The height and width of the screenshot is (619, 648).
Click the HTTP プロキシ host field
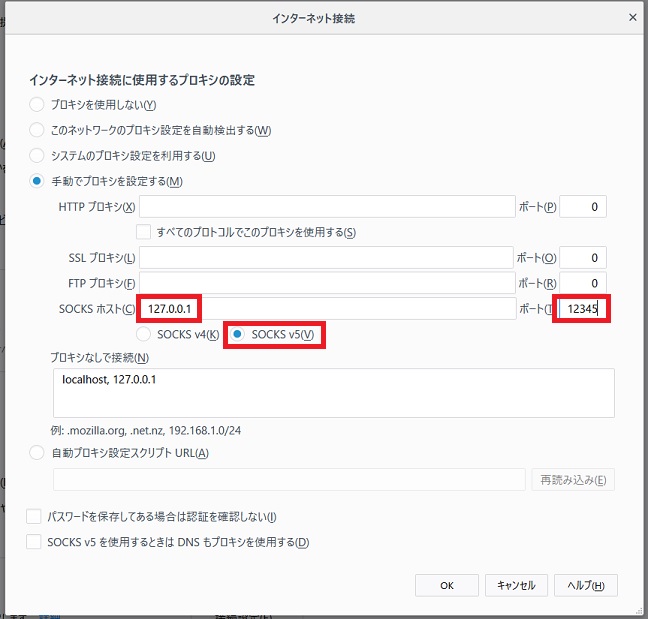[326, 207]
